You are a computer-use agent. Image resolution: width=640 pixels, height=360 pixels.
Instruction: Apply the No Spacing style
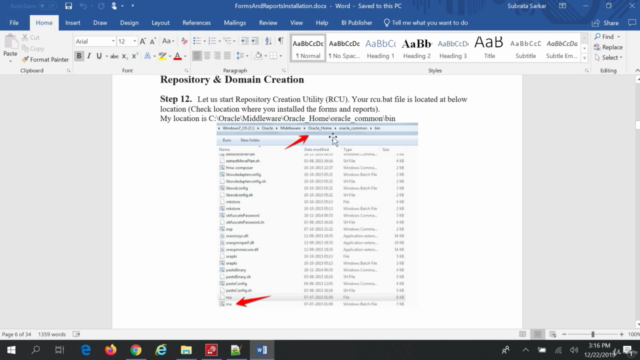pyautogui.click(x=344, y=48)
